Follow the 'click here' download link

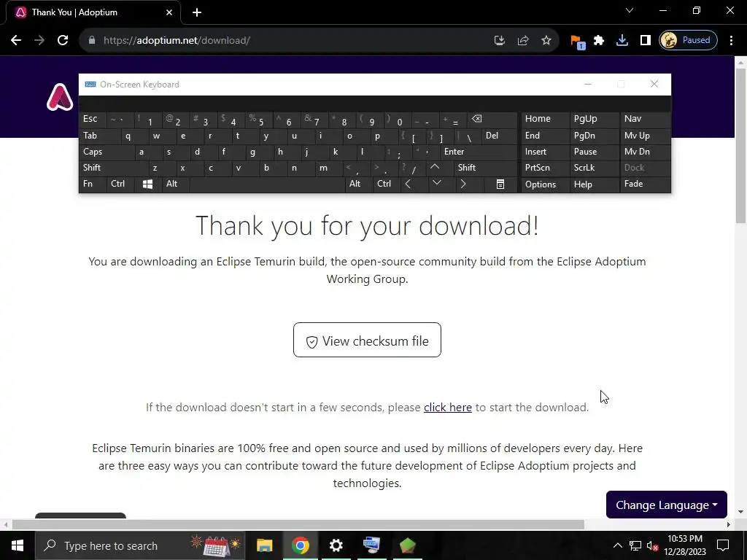point(448,408)
